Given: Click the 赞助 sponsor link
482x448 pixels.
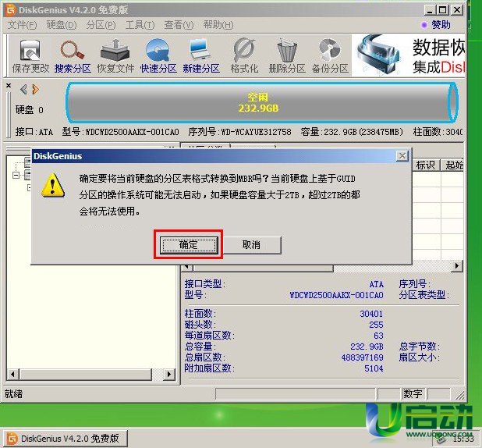Looking at the screenshot, I should (x=441, y=25).
